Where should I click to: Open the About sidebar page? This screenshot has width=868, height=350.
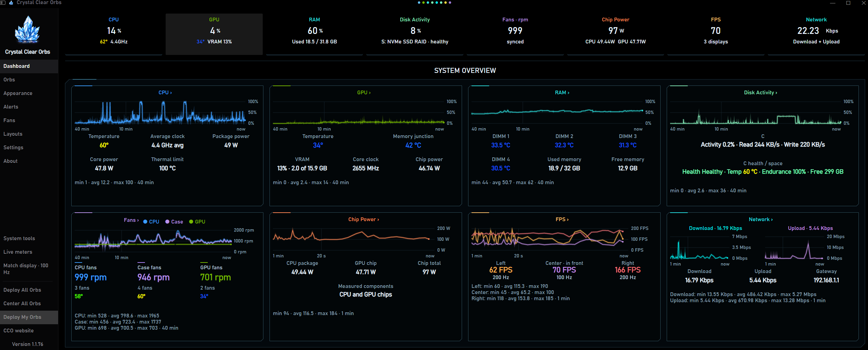[29, 161]
